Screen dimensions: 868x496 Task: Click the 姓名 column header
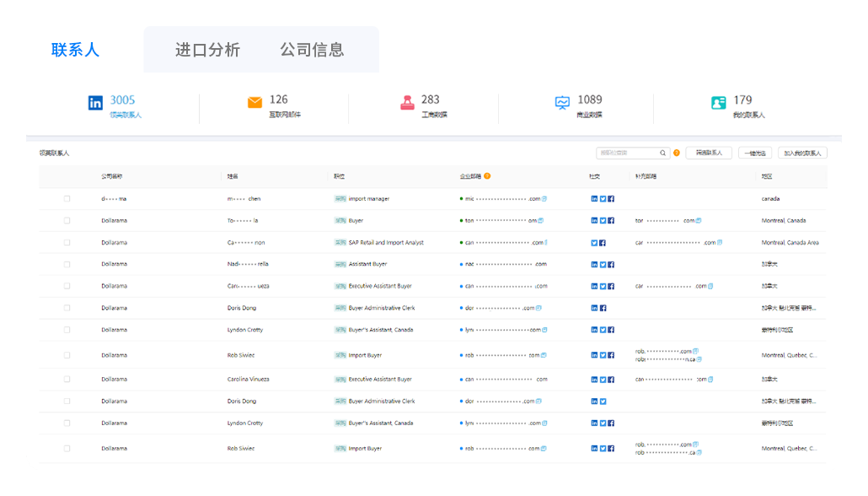coord(233,176)
